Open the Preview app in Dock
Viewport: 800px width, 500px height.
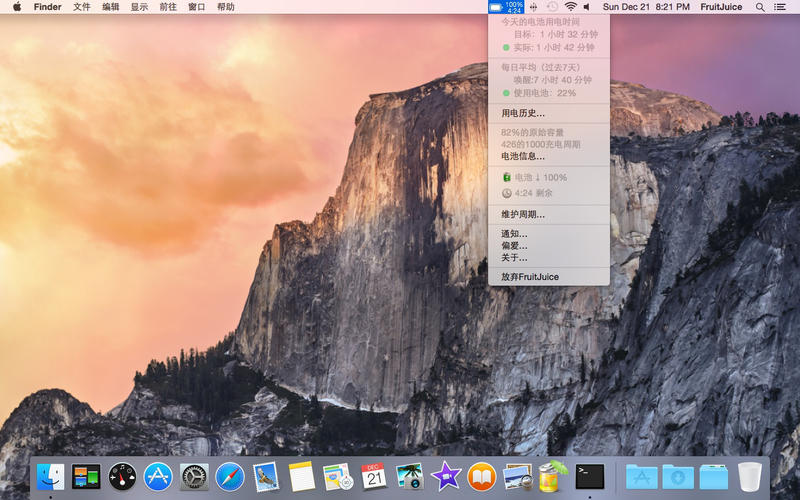point(517,477)
